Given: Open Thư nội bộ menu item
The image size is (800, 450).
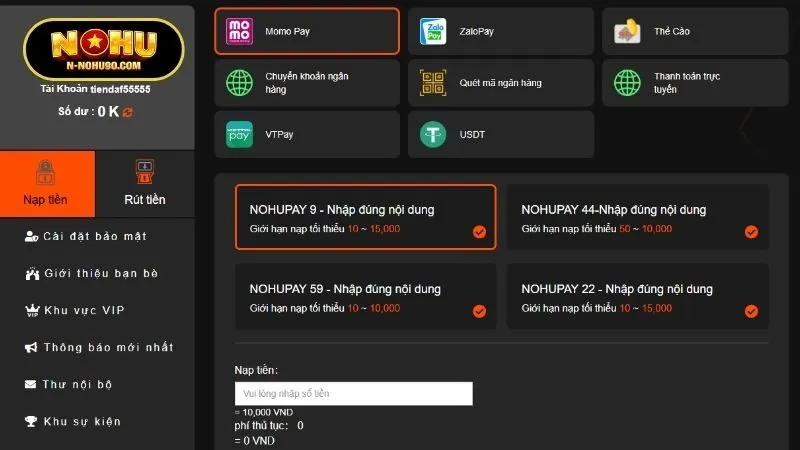Looking at the screenshot, I should 68,384.
